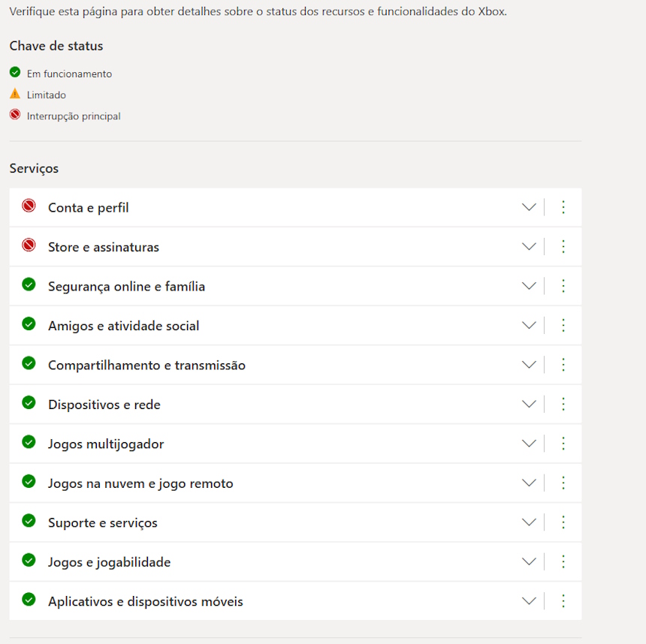
Task: Click the orange Limitado warning legend icon
Action: (15, 94)
